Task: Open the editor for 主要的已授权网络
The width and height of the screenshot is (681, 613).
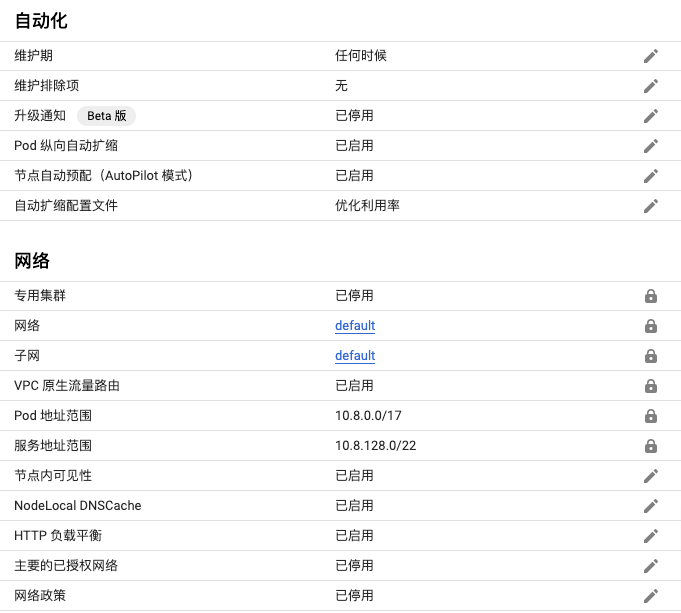Action: [x=651, y=566]
